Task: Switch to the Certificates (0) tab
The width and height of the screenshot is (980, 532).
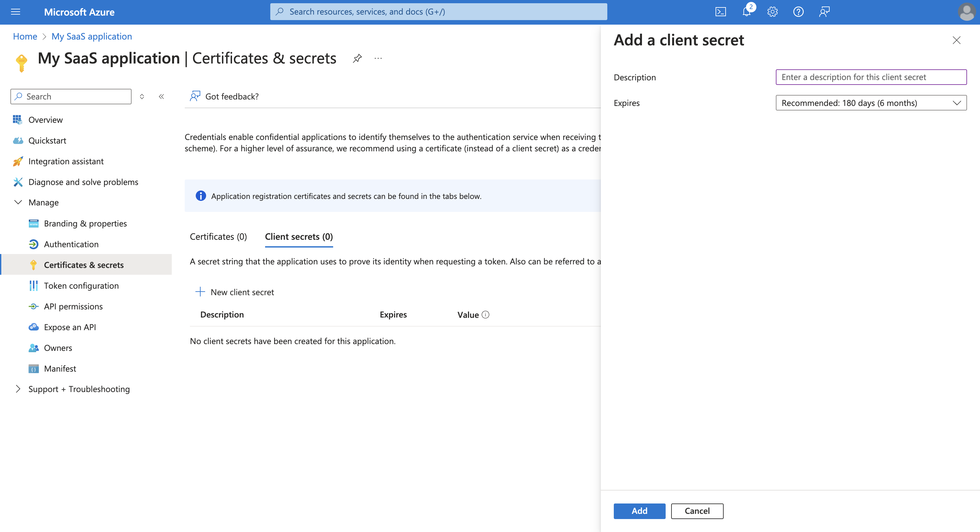Action: click(x=218, y=237)
